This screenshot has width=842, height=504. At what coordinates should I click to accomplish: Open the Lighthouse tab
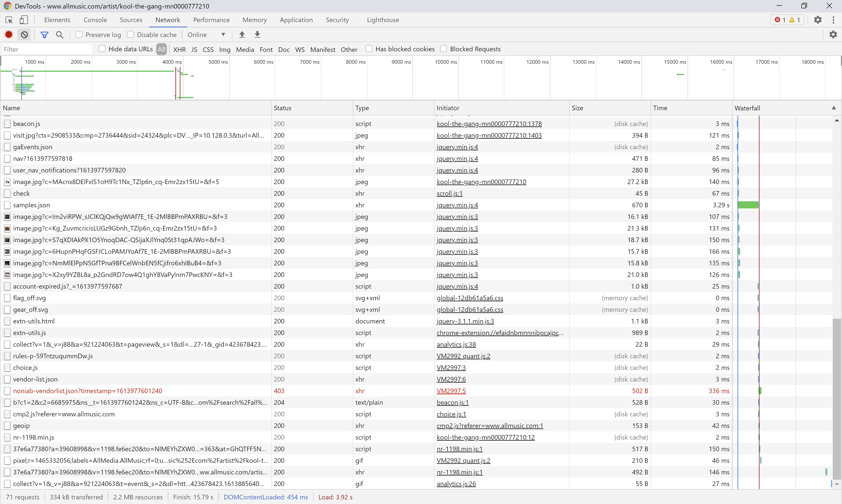pos(383,20)
